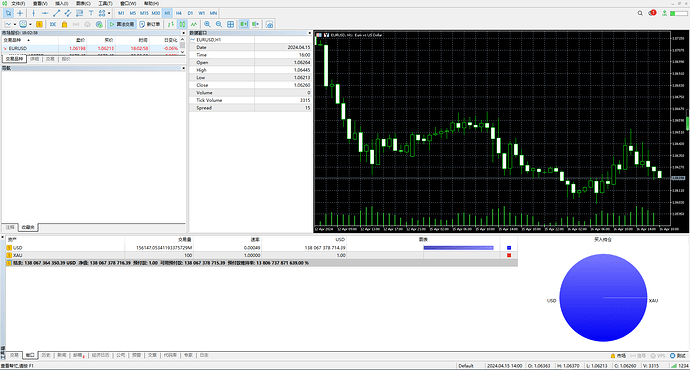The height and width of the screenshot is (370, 690).
Task: Expand dropdown next to the second bottom-toolbar icon
Action: (x=30, y=24)
